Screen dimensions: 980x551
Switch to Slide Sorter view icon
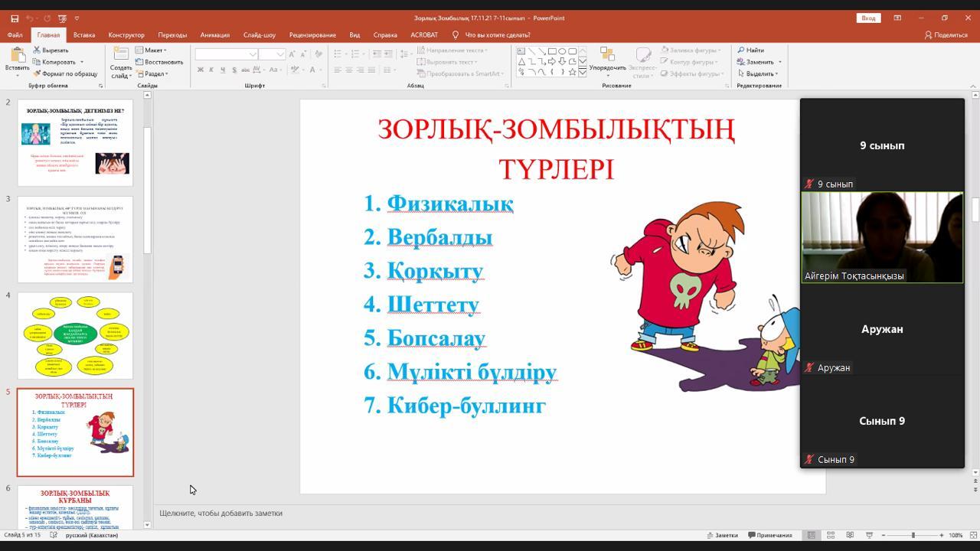coord(831,535)
